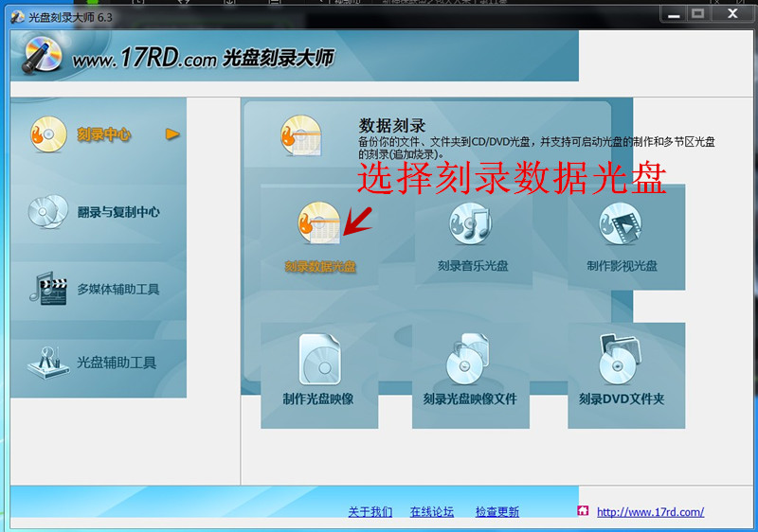Open the 刻录DVD文件夹 icon

(x=620, y=359)
